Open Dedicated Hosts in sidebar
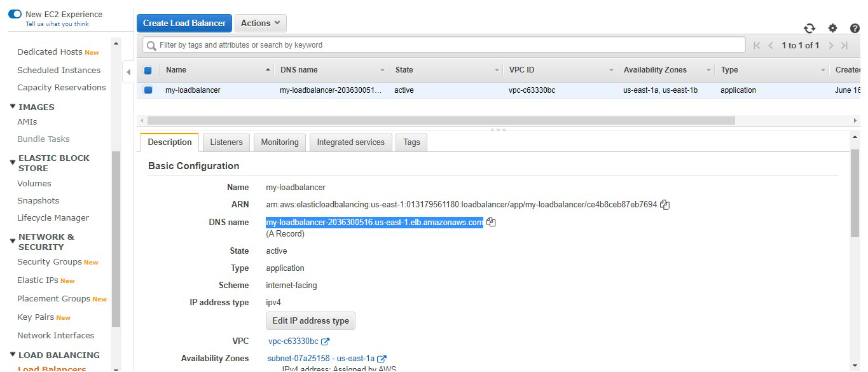Image resolution: width=868 pixels, height=372 pixels. (50, 52)
